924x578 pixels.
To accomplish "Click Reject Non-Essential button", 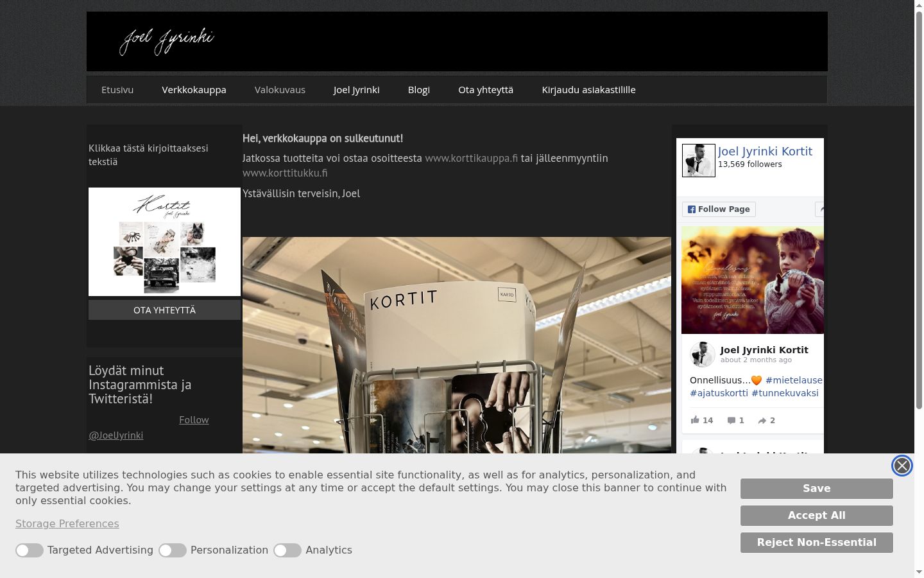I will tap(816, 542).
